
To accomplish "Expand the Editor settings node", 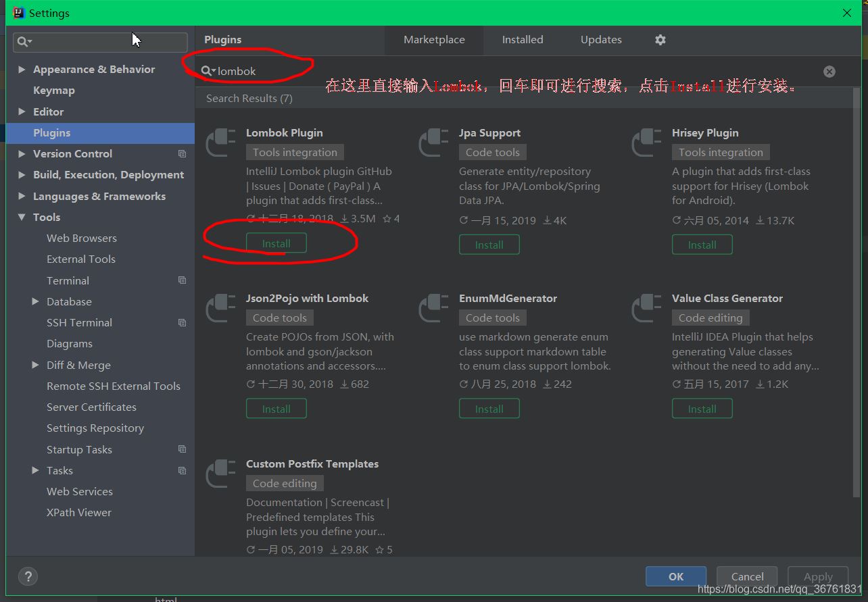I will coord(22,112).
